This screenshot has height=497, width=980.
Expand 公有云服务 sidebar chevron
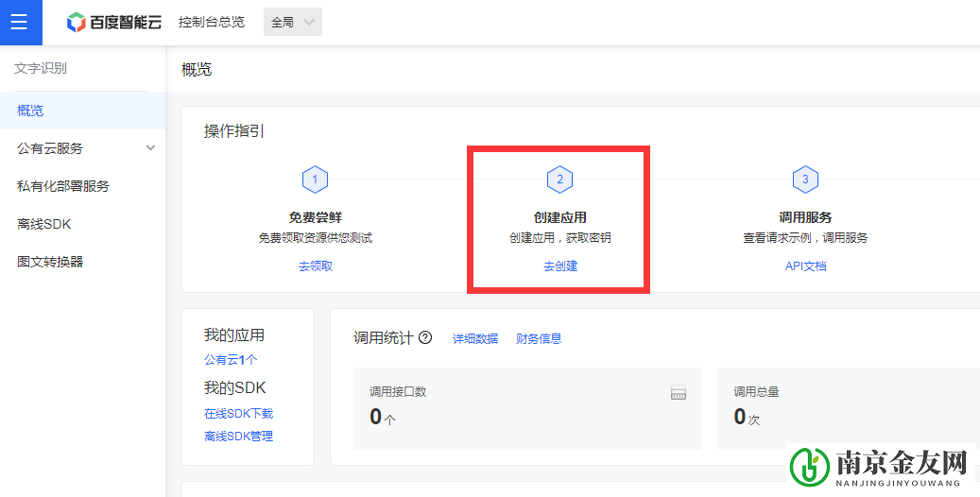click(x=150, y=148)
